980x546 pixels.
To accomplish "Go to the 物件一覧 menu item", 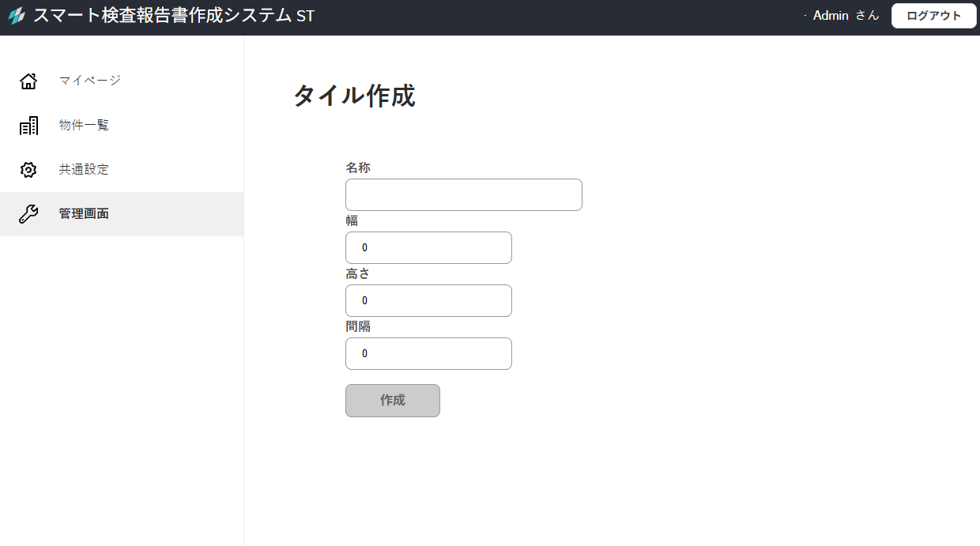I will 84,126.
